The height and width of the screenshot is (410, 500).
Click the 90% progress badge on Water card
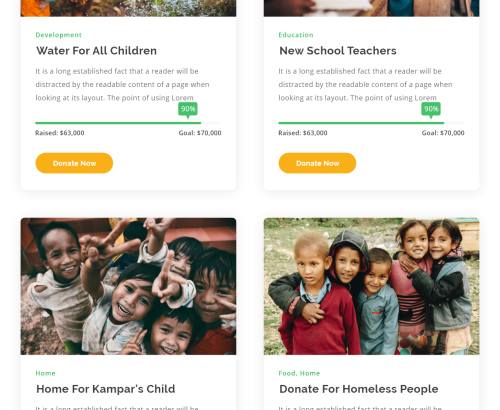[188, 109]
